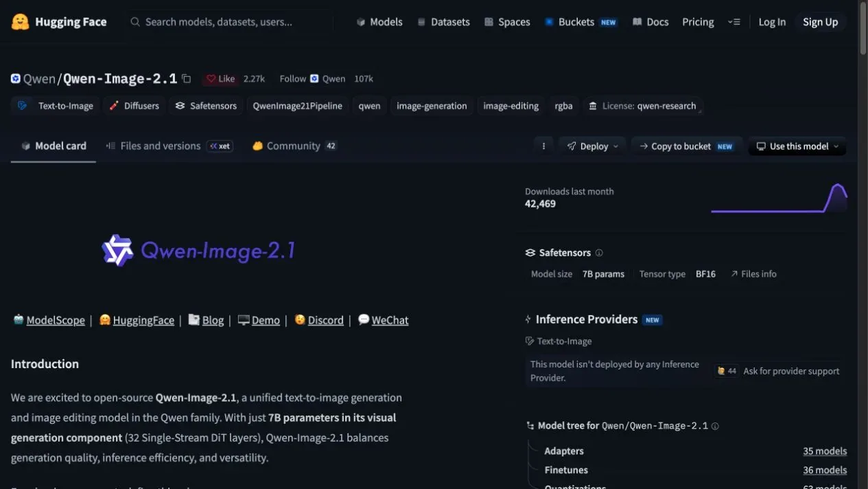This screenshot has height=489, width=868.
Task: Select the Diffusers tag
Action: coord(134,106)
